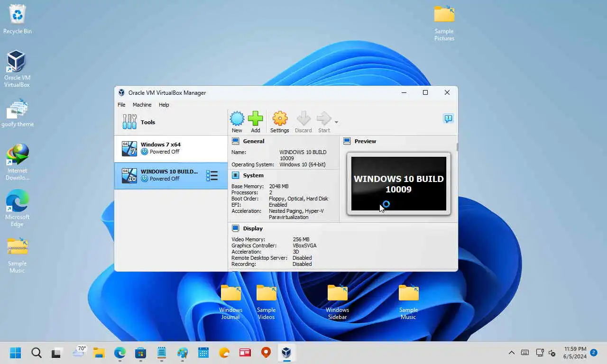Click the General section monitor icon
The width and height of the screenshot is (607, 364).
(x=235, y=141)
